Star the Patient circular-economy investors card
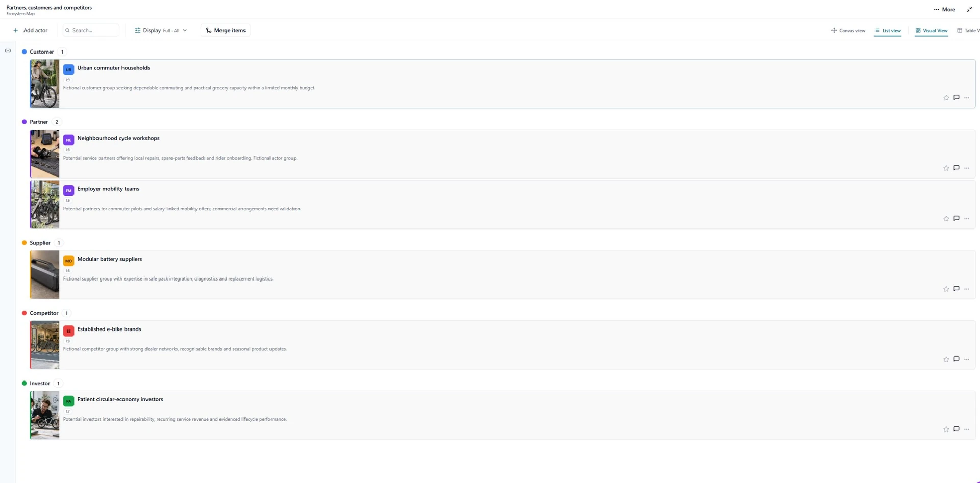Image resolution: width=980 pixels, height=483 pixels. 946,429
